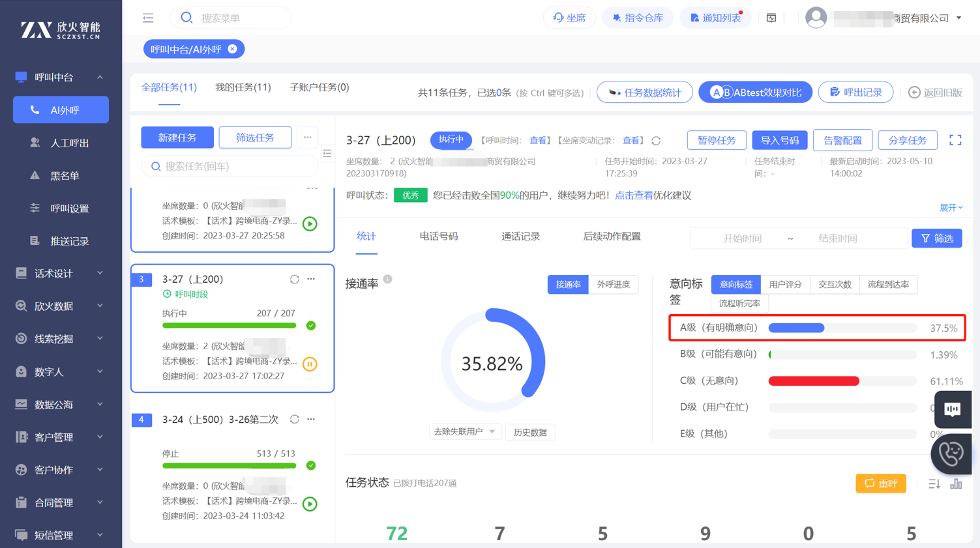The image size is (980, 548).
Task: Select the 用户评分 segment option
Action: [785, 285]
